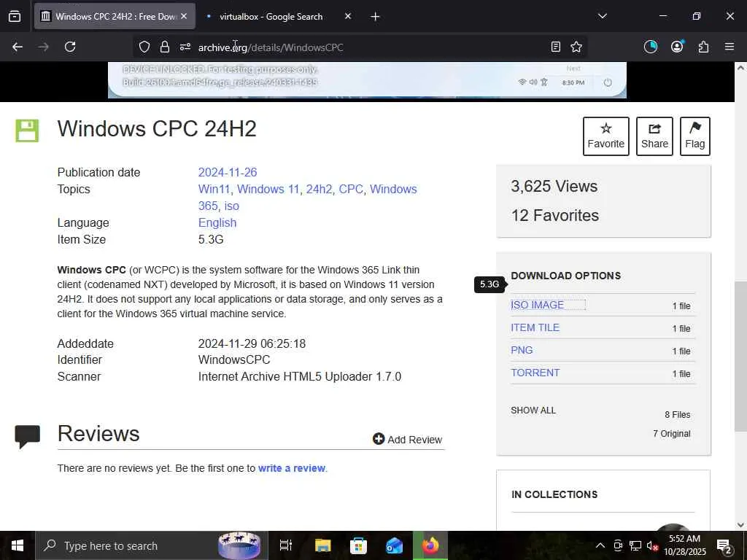747x560 pixels.
Task: Open ITEM TILE download option
Action: [x=535, y=327]
